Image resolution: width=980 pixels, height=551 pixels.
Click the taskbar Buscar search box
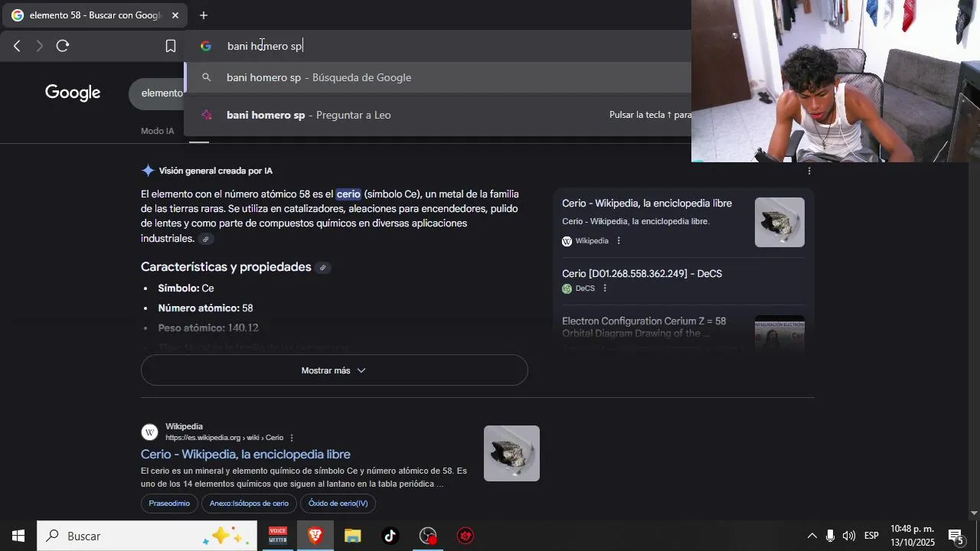pos(147,536)
